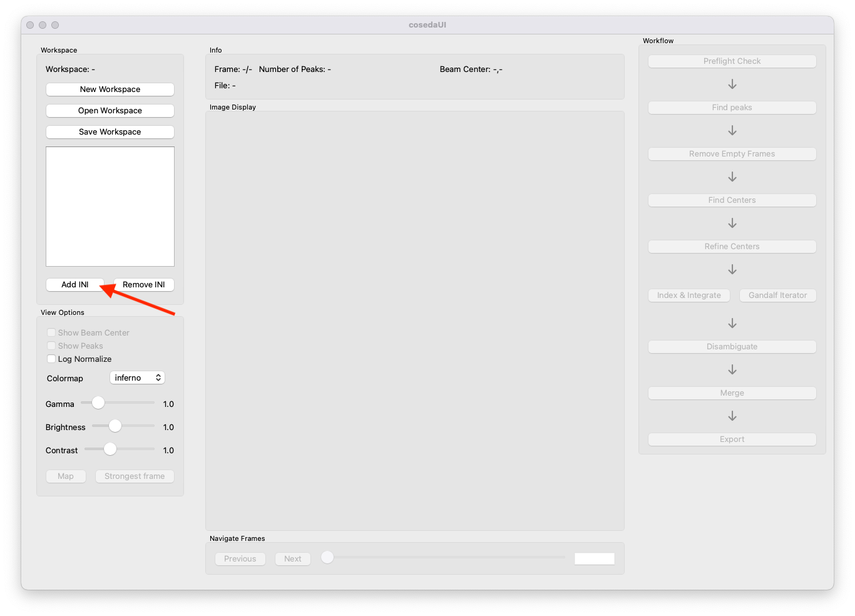
Task: Run the Merge step
Action: pos(732,393)
